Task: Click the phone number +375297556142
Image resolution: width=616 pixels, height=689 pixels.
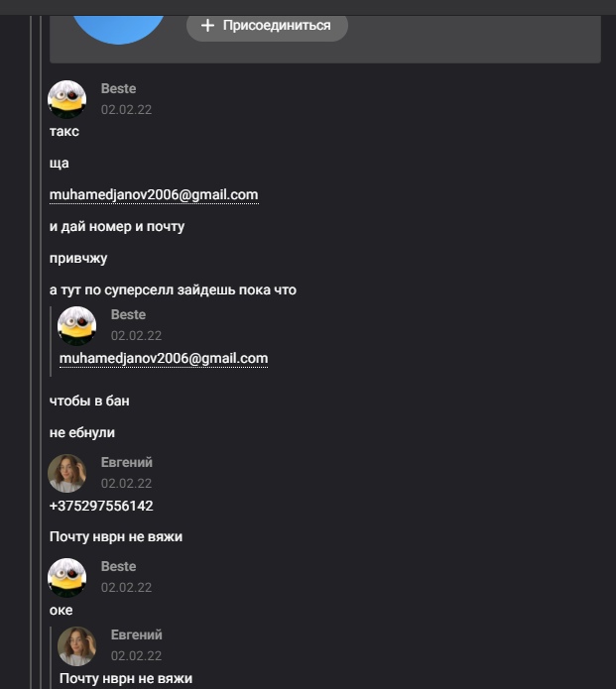Action: point(101,506)
